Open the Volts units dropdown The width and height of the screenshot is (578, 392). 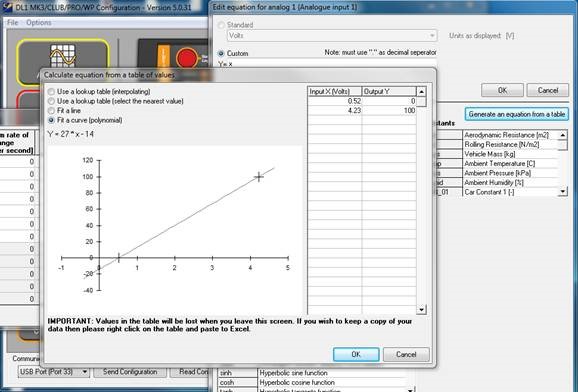click(332, 36)
